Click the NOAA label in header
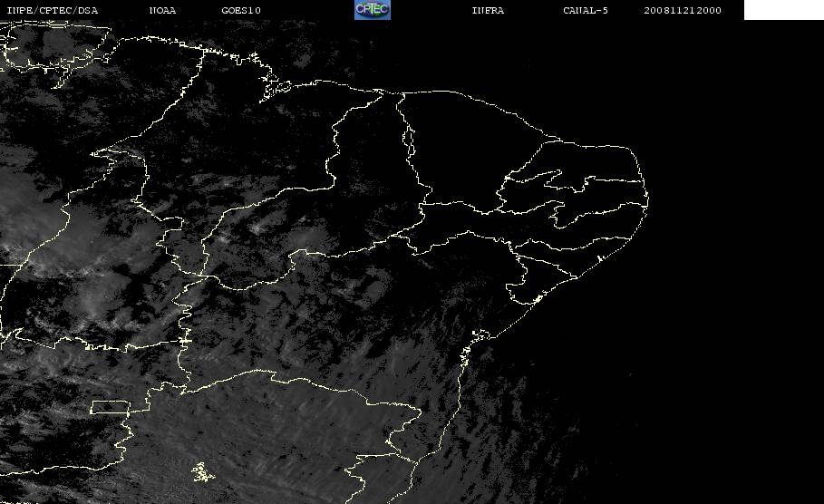 (162, 10)
